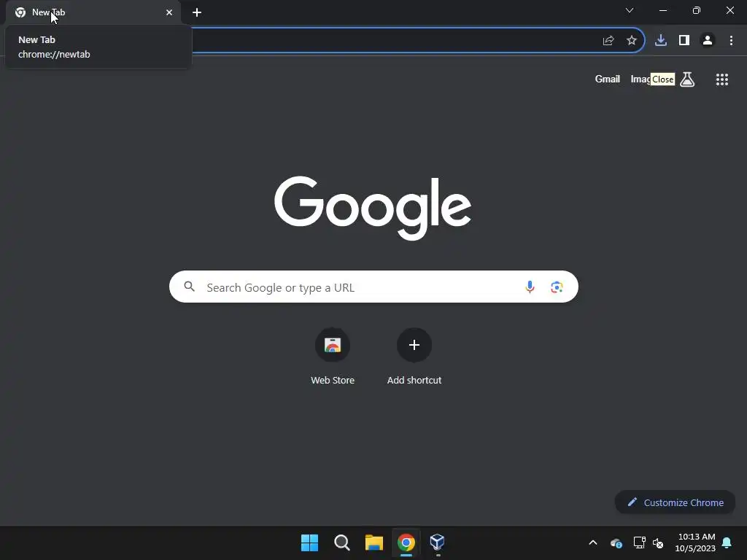The image size is (747, 560).
Task: Focus the Search Google or type a URL box
Action: click(x=373, y=287)
